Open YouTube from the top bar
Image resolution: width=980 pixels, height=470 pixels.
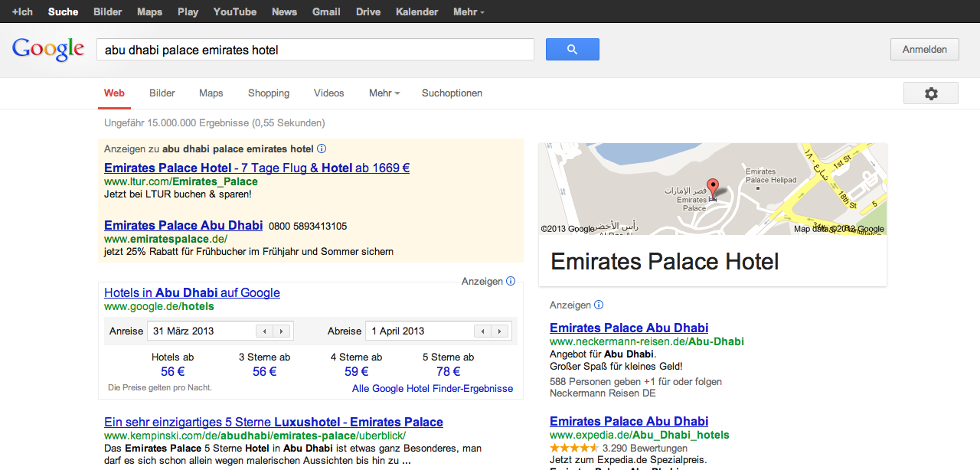pos(234,11)
